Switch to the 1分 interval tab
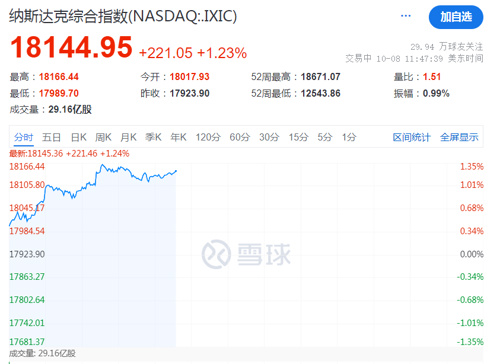Viewport: 500px width, 364px height. (x=349, y=137)
